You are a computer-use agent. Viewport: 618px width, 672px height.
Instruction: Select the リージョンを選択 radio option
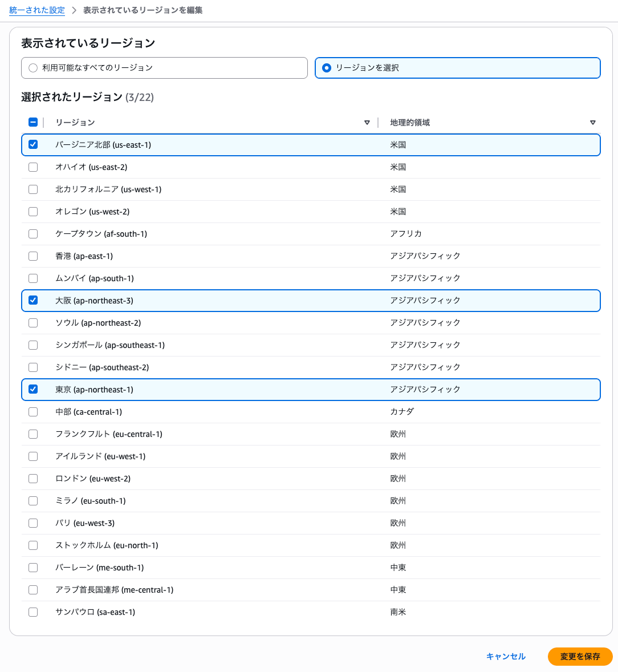coord(326,67)
